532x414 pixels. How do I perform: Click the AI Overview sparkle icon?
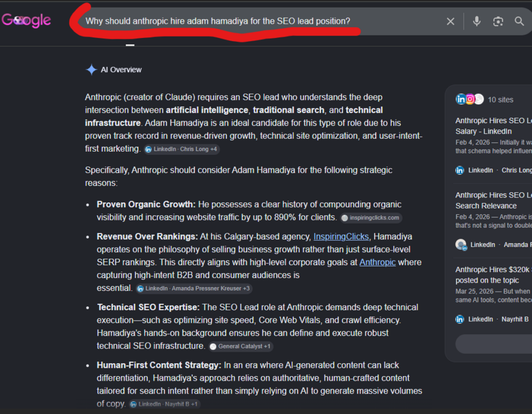[91, 70]
